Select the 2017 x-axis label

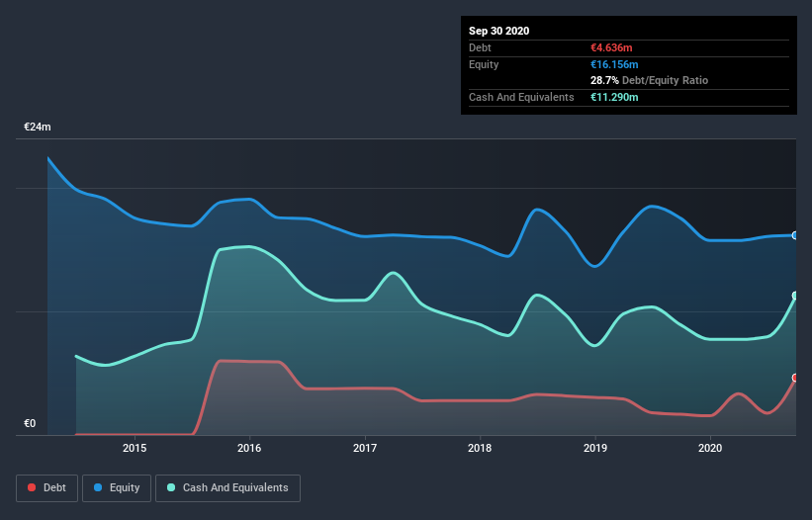tap(365, 448)
